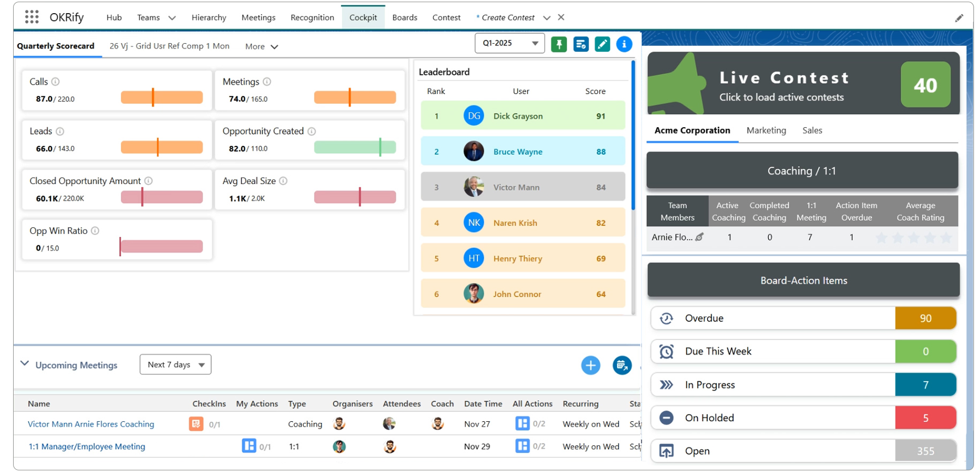Open the calendar export icon in meetings
The width and height of the screenshot is (980, 472).
pyautogui.click(x=622, y=365)
